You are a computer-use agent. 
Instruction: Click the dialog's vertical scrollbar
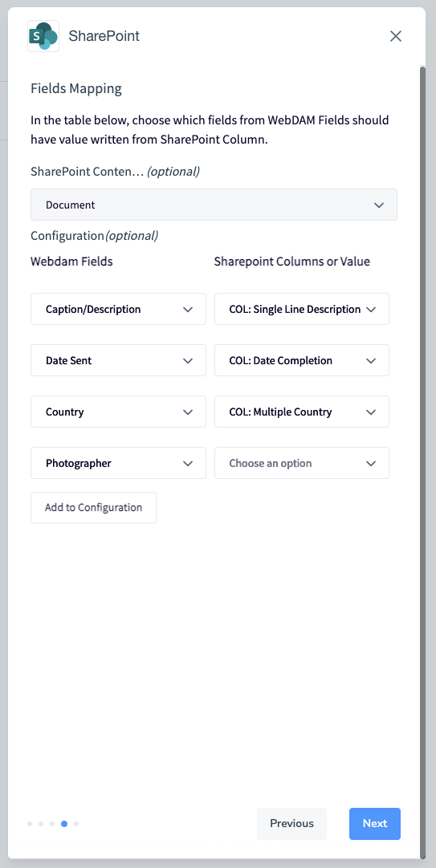coord(422,462)
